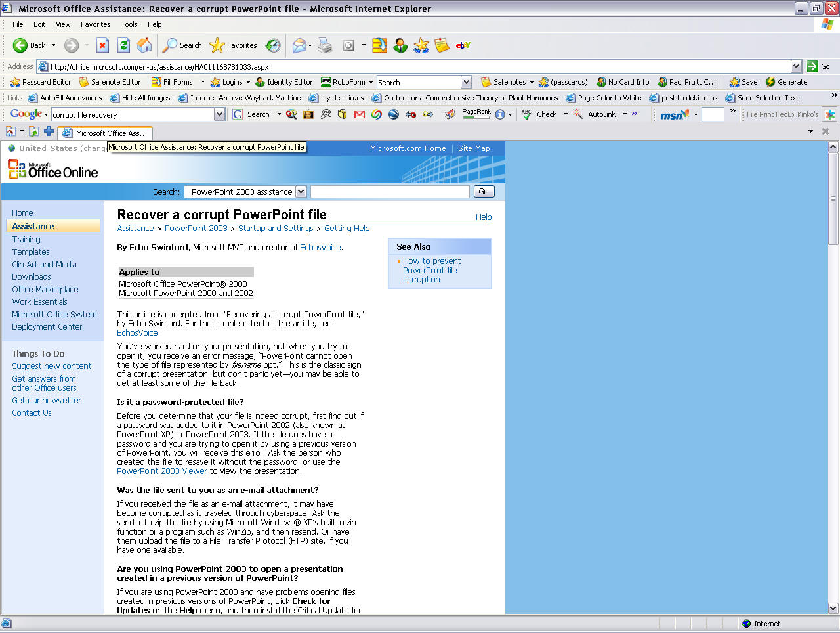Viewport: 840px width, 633px height.
Task: Click the Hide All Images links-bar item
Action: point(140,98)
